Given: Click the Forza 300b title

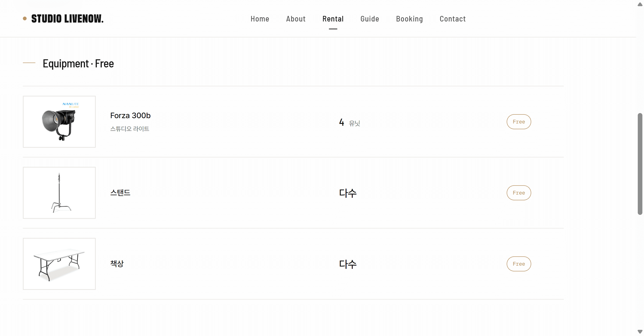Looking at the screenshot, I should (x=130, y=116).
